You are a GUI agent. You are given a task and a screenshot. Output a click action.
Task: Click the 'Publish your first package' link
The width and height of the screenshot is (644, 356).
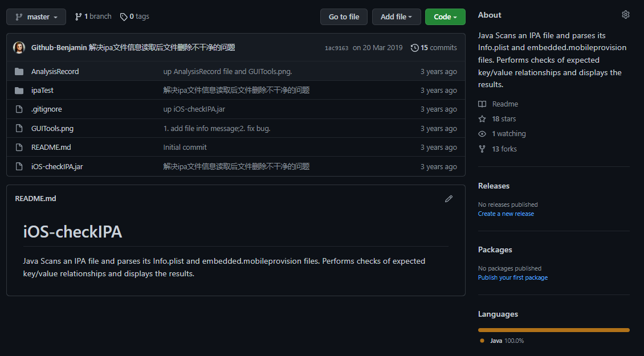pos(513,277)
